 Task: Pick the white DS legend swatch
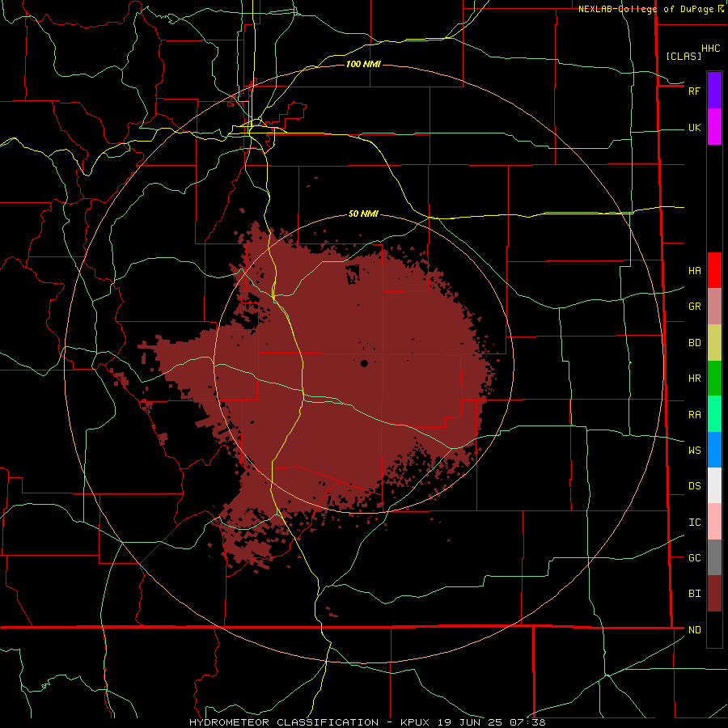pyautogui.click(x=714, y=485)
